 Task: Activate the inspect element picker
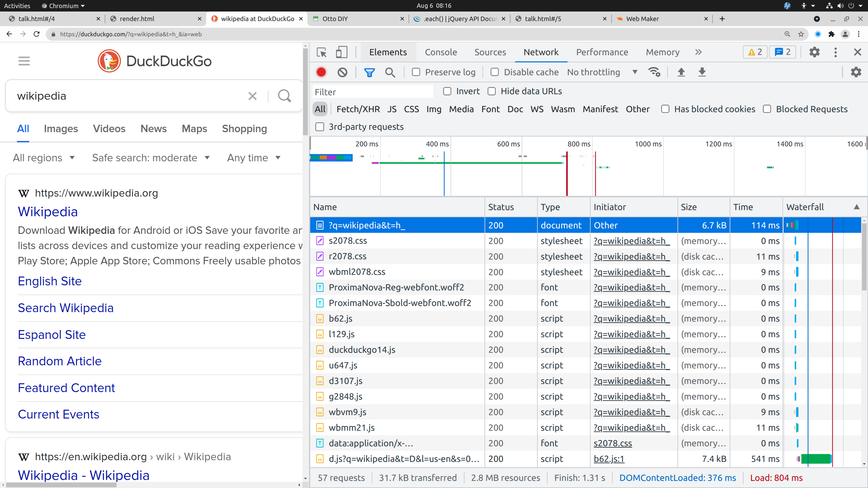[321, 53]
